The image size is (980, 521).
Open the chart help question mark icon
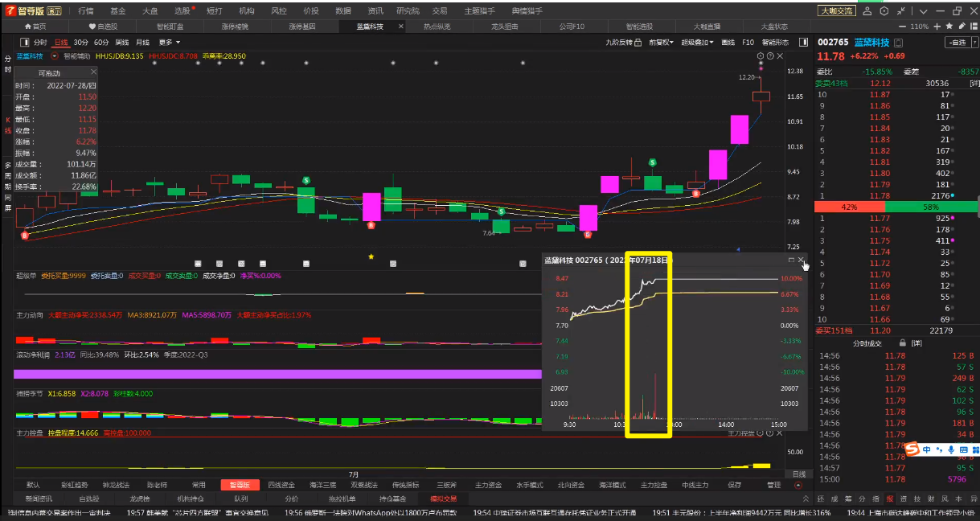point(769,56)
